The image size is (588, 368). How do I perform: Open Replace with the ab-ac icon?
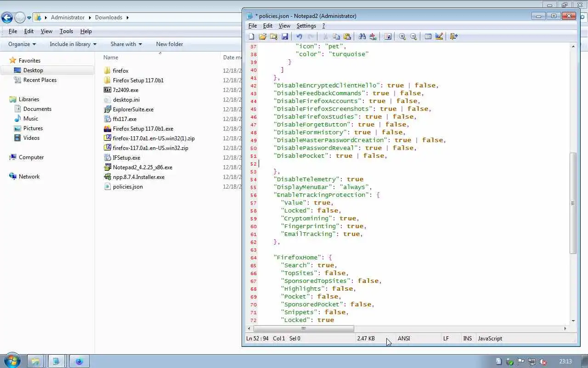click(x=373, y=36)
